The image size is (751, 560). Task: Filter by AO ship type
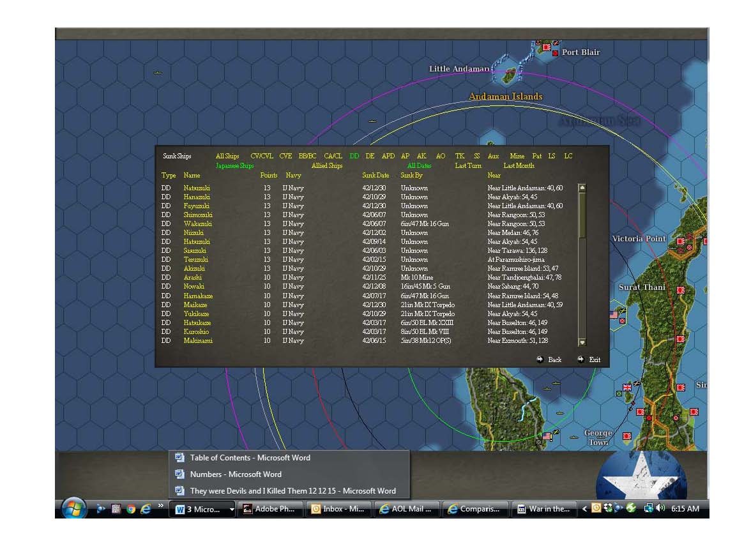click(440, 156)
